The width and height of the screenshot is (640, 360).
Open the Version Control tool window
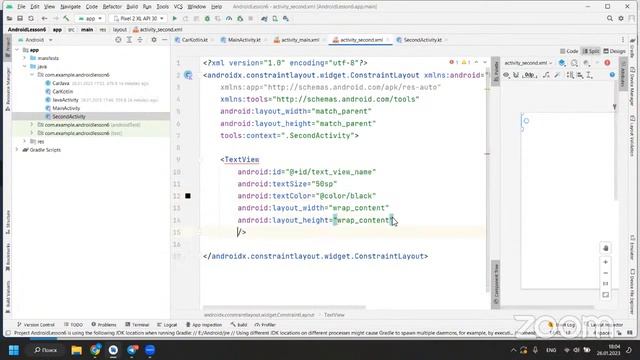36,324
